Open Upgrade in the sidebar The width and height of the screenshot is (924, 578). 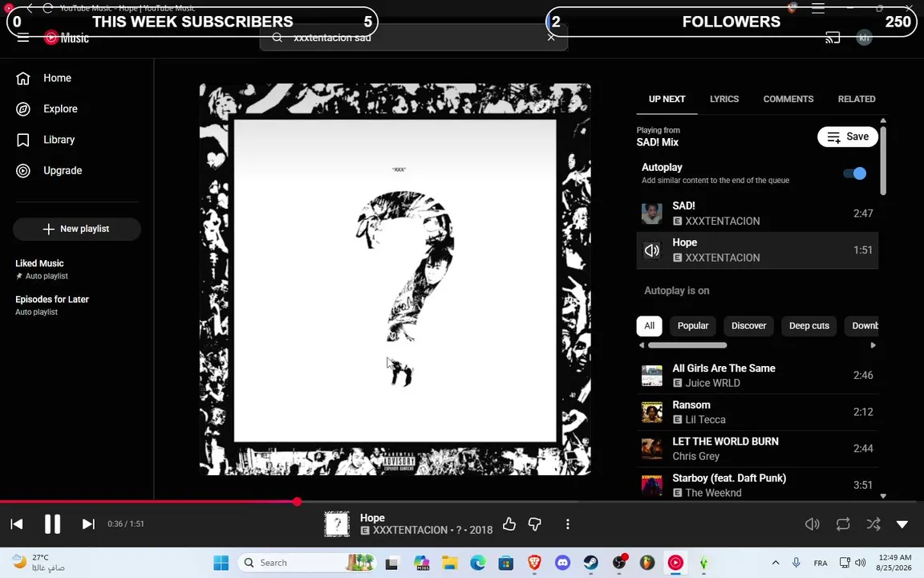click(77, 170)
